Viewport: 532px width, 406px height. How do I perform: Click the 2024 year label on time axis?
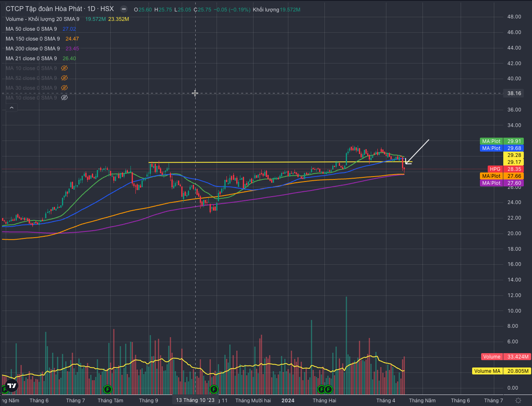coord(288,401)
